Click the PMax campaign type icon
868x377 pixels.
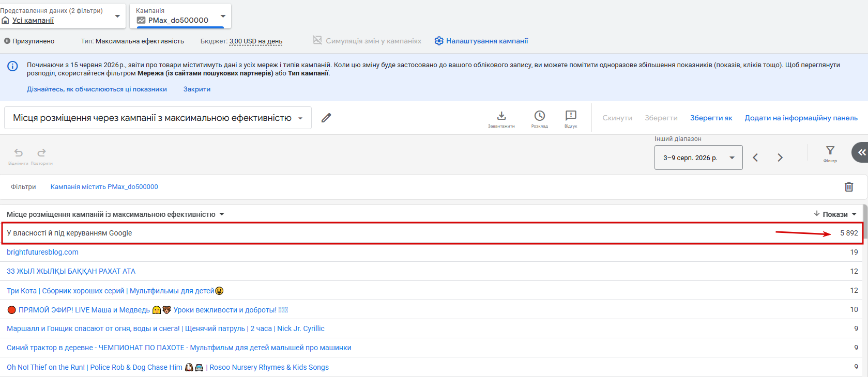pyautogui.click(x=141, y=20)
